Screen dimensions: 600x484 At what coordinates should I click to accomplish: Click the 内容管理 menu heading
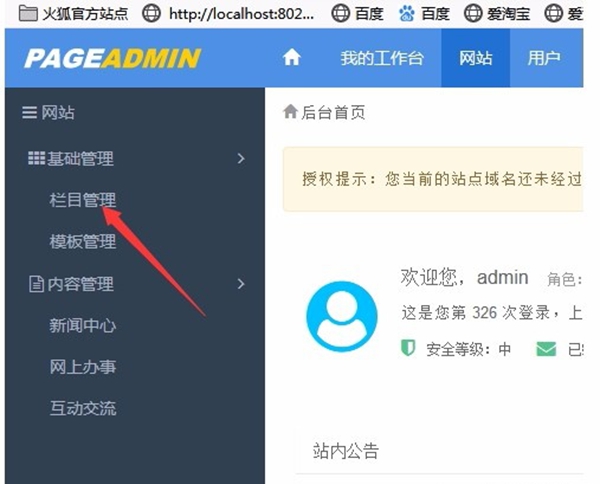(80, 284)
